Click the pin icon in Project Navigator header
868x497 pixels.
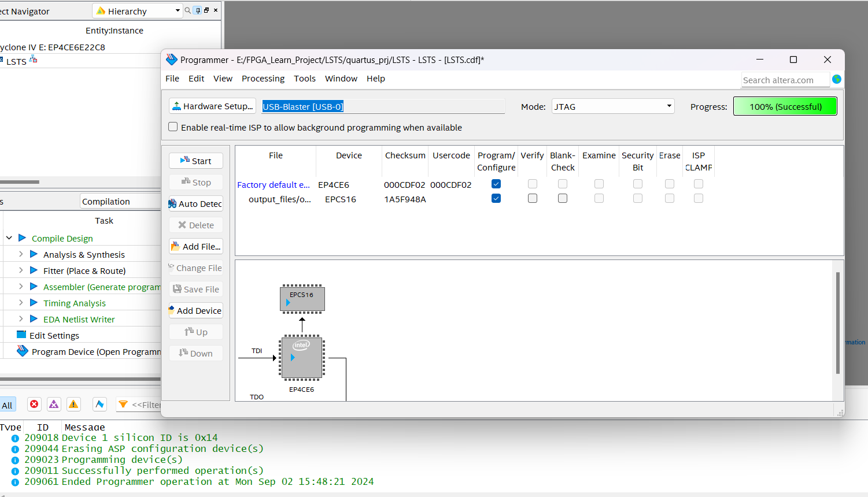198,10
